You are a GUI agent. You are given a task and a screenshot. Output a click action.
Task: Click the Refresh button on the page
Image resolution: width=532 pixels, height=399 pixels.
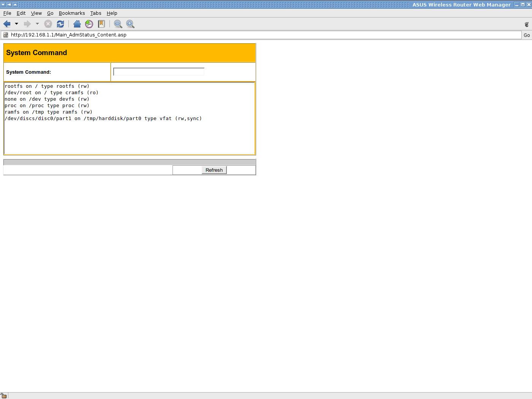click(x=214, y=170)
